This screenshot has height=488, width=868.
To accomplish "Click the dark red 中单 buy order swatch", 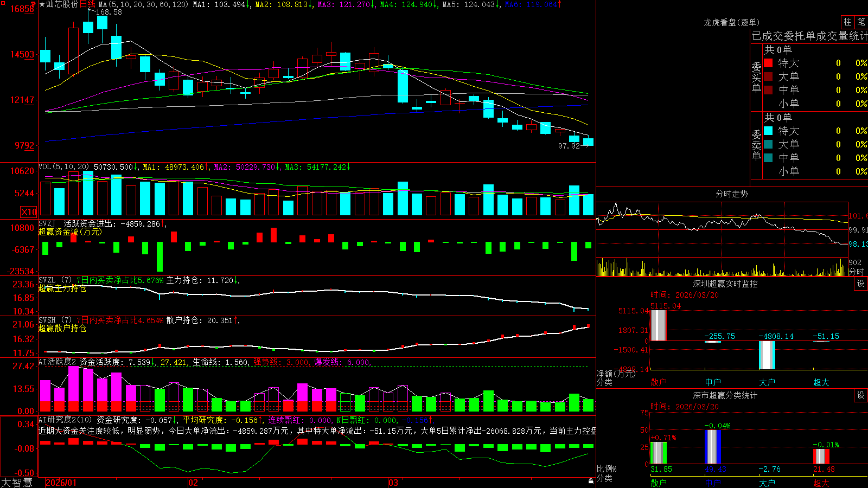I will pos(768,90).
